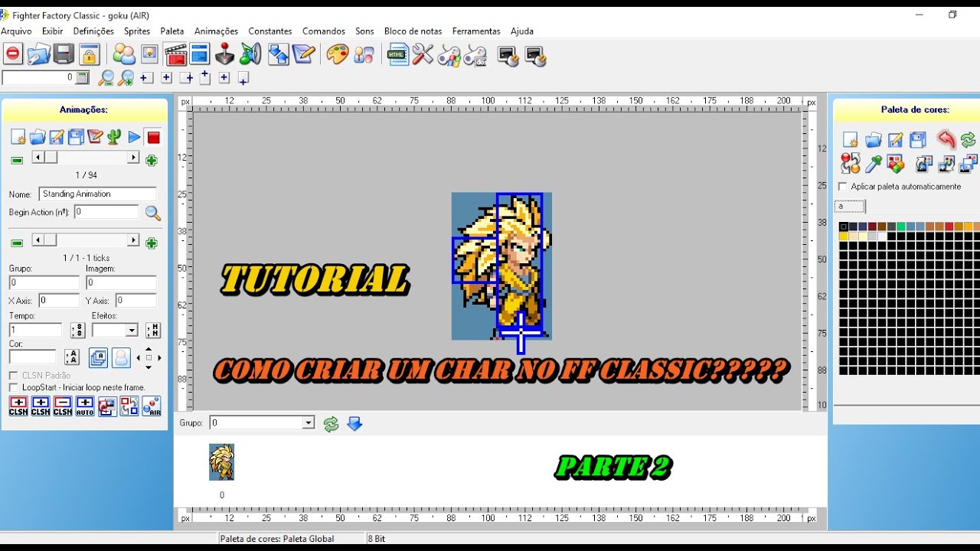Pick the green color swatch in palette
Image resolution: width=980 pixels, height=551 pixels.
point(901,227)
